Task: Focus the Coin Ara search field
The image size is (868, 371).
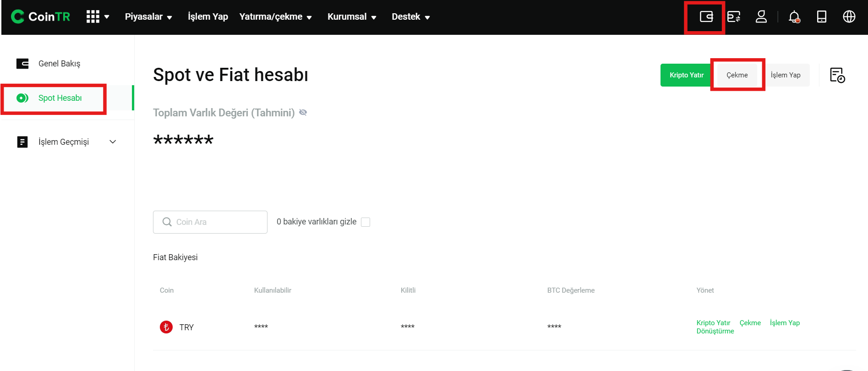Action: click(210, 222)
